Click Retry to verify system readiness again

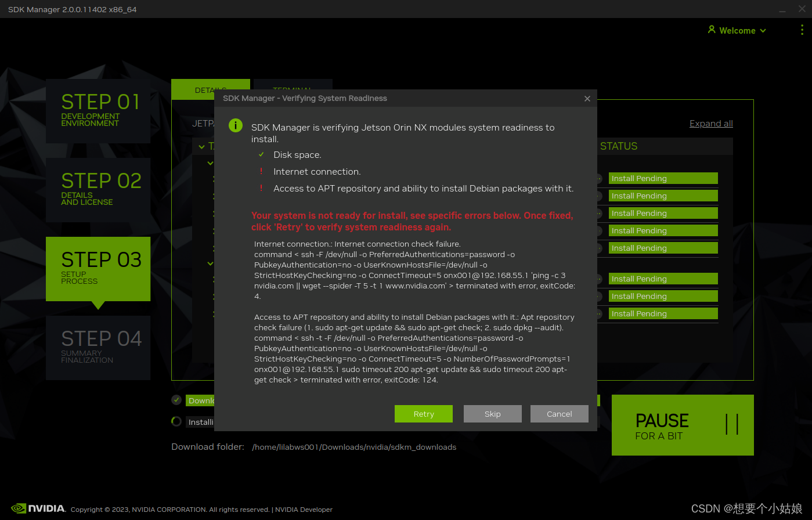coord(424,414)
